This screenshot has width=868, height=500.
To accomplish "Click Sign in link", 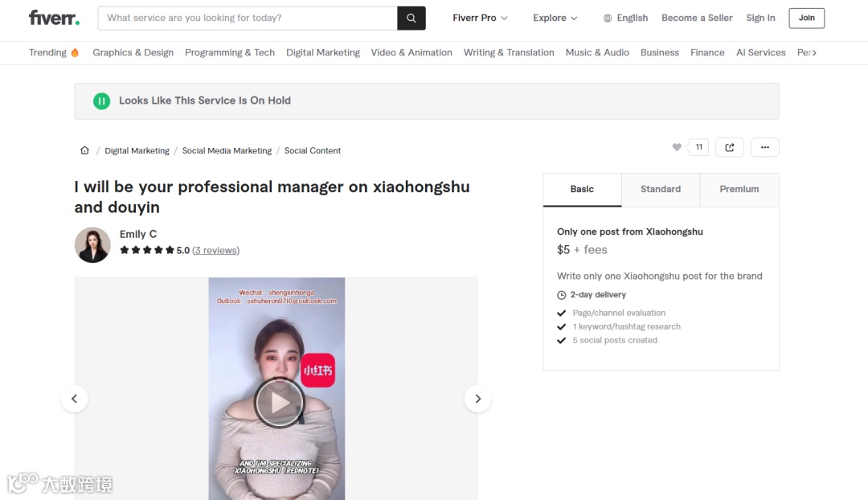I will pos(760,18).
